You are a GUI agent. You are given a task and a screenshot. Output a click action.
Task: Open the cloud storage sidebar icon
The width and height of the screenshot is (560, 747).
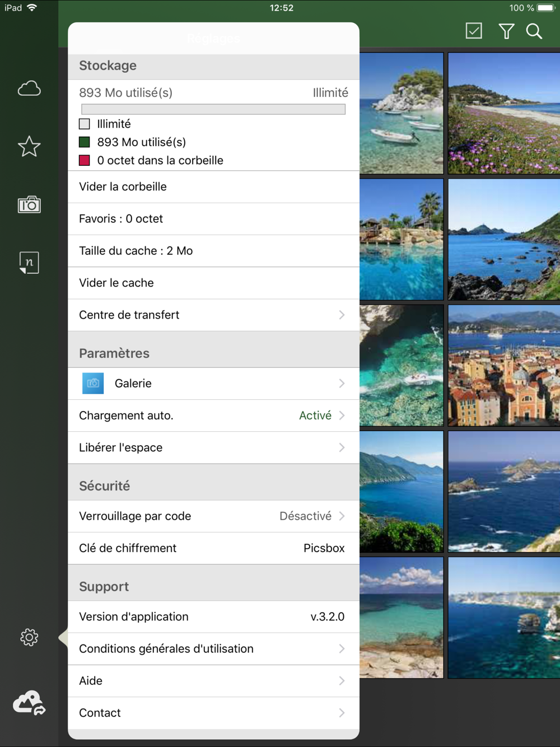(x=29, y=88)
